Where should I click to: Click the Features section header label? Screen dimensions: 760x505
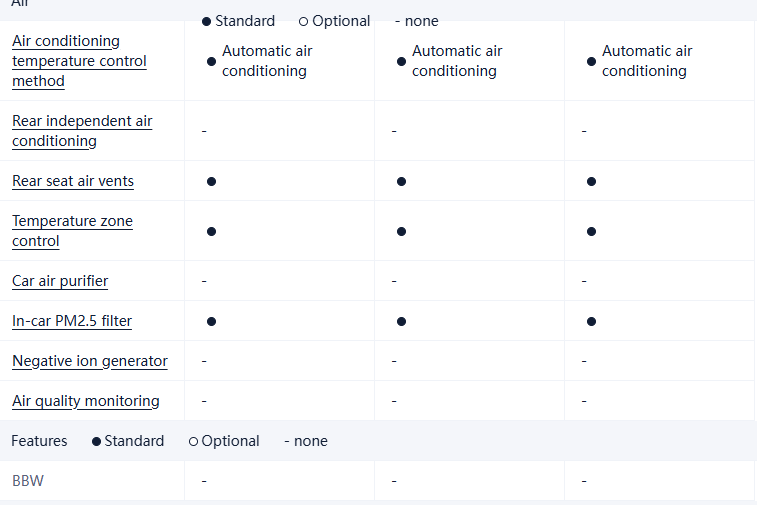point(39,441)
